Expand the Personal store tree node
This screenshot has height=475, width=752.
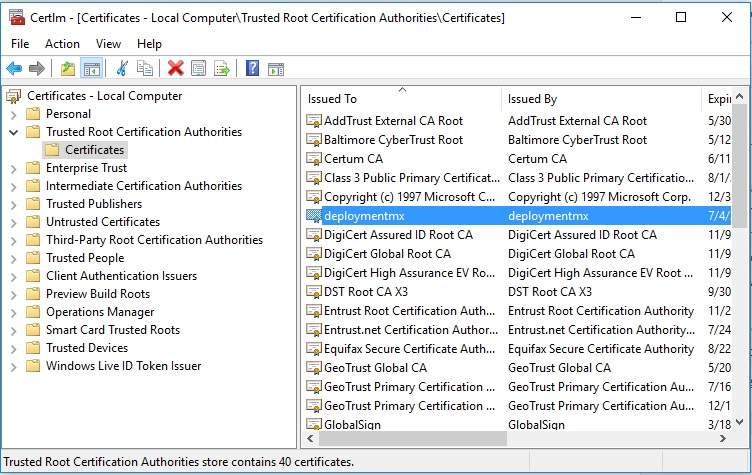(14, 114)
